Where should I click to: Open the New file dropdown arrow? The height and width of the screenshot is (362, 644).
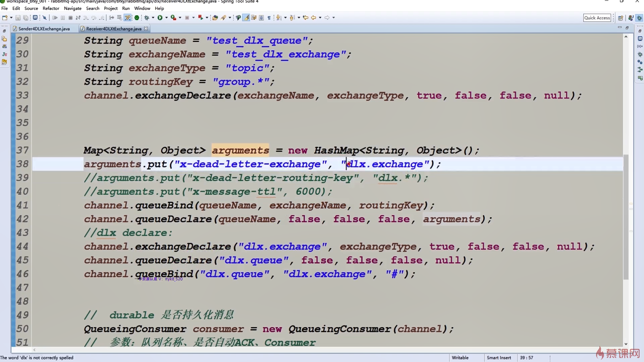11,18
